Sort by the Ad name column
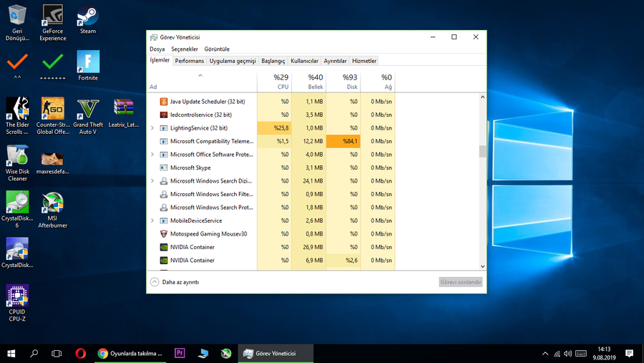This screenshot has width=644, height=363. coord(202,82)
